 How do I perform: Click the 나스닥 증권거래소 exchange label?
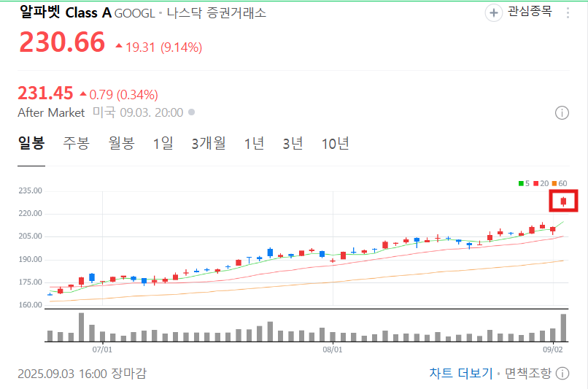[x=217, y=12]
